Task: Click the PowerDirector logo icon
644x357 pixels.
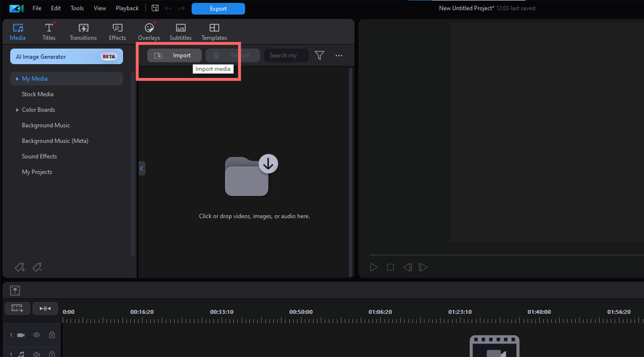Action: tap(17, 8)
